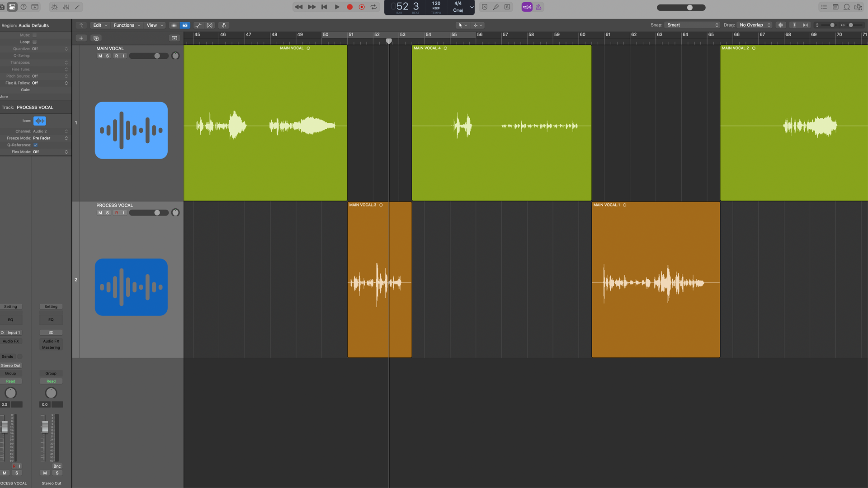Fast forward the transport
Image resolution: width=868 pixels, height=488 pixels.
[311, 7]
